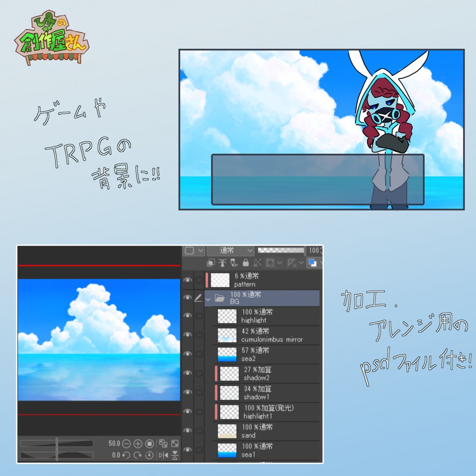Viewport: 476px width, 476px height.
Task: Click the rotate left button in Navigator
Action: tap(126, 455)
